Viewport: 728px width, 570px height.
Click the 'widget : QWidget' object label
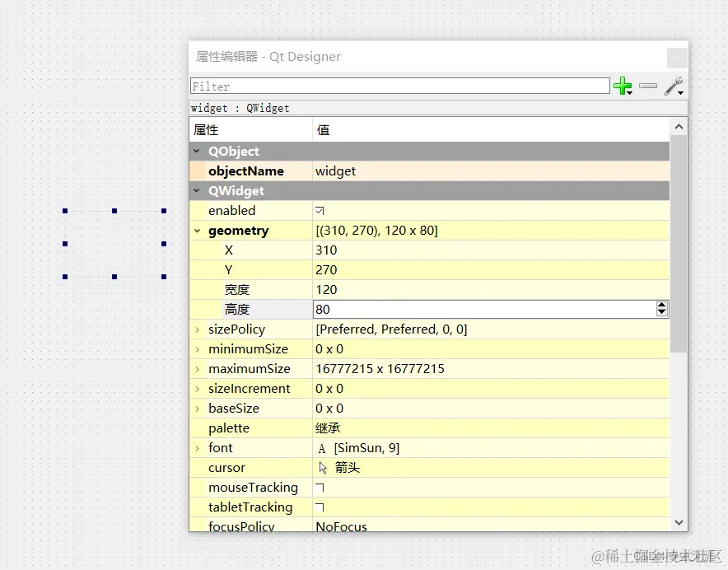tap(240, 108)
